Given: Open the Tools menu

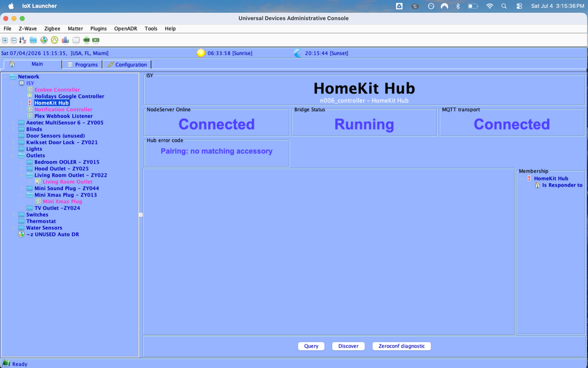Looking at the screenshot, I should (x=151, y=28).
